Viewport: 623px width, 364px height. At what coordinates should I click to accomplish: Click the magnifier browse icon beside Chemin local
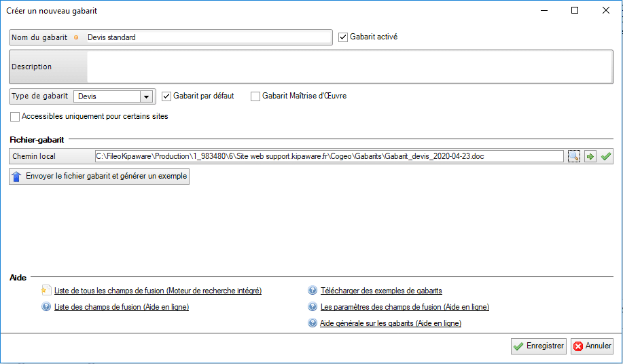[x=574, y=157]
